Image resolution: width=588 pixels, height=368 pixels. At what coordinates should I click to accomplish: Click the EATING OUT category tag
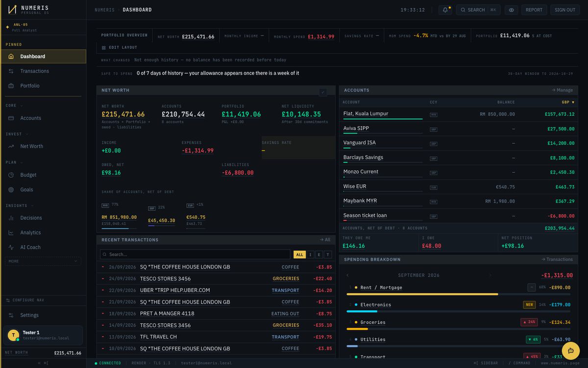point(285,314)
